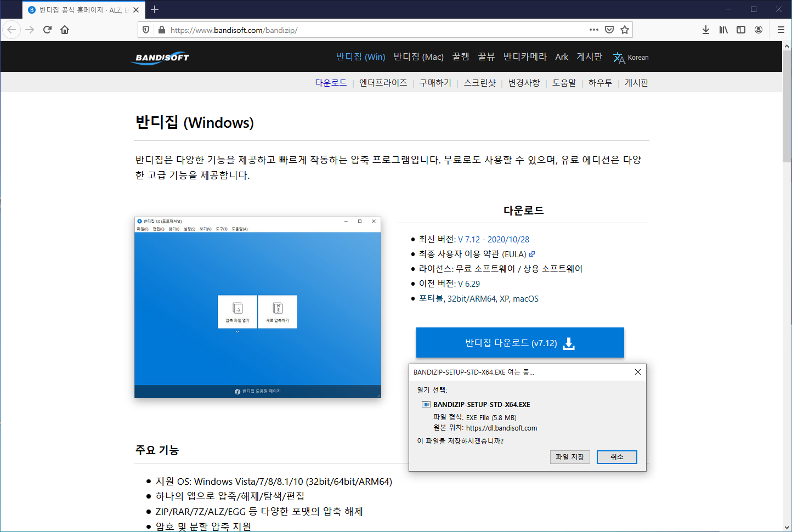Viewport: 792px width, 532px height.
Task: Open 꿀캠 in top navigation
Action: pos(461,56)
